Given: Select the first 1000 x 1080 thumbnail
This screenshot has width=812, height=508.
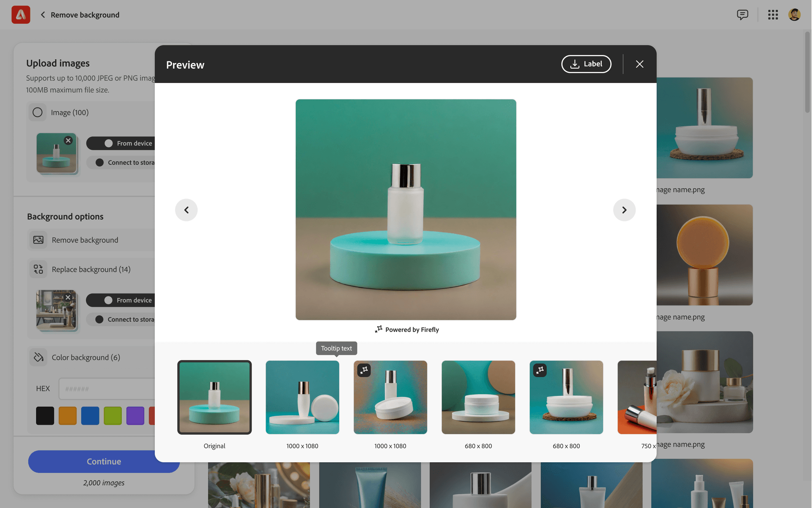Looking at the screenshot, I should pos(302,397).
